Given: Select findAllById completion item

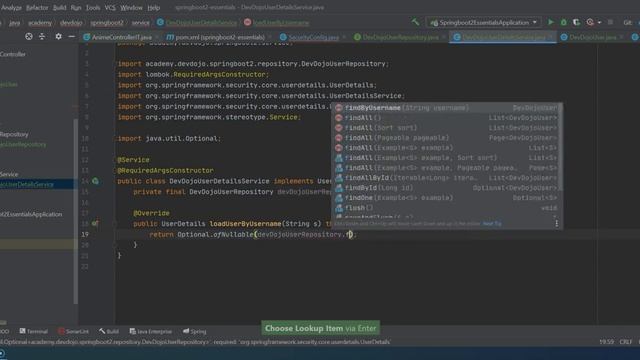Looking at the screenshot, I should (x=446, y=178).
